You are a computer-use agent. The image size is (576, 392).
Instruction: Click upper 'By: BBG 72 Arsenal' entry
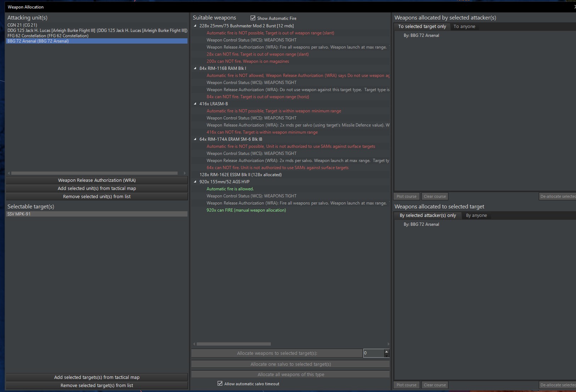421,35
